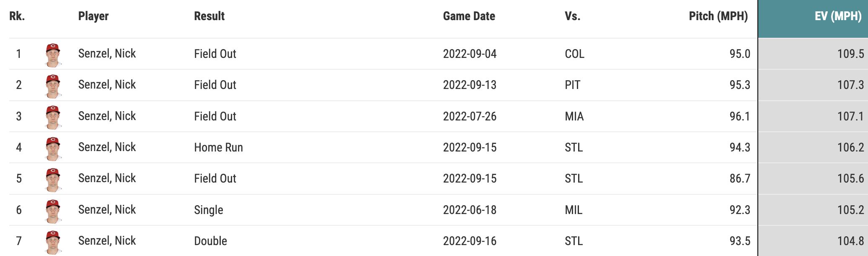Click the Single result in rank 6
Viewport: 868px width, 256px height.
coord(208,210)
